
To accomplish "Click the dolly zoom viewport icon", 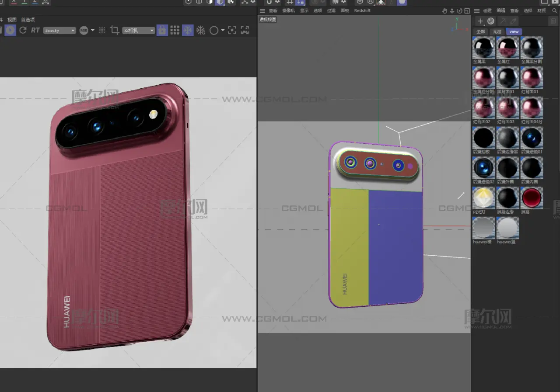I will click(452, 10).
